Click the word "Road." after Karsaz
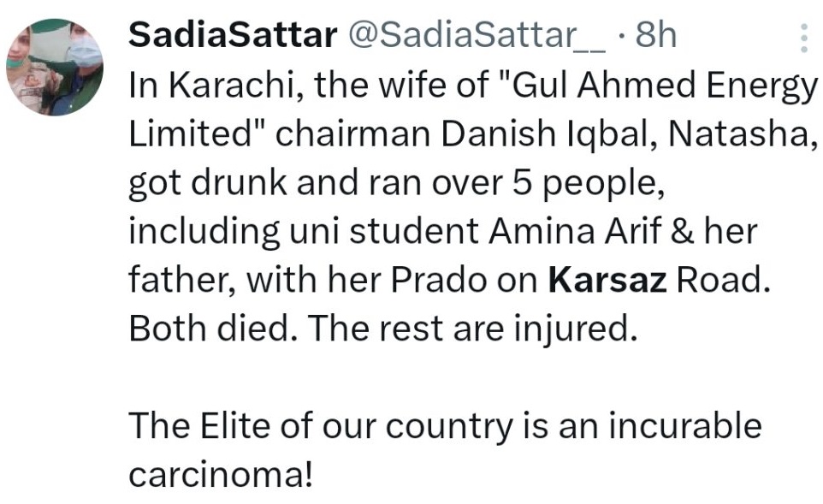The image size is (823, 504). pyautogui.click(x=723, y=279)
